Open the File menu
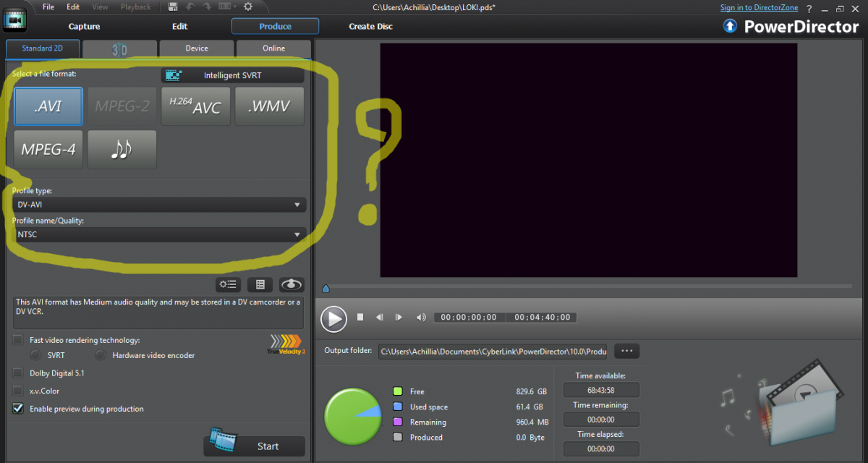This screenshot has width=868, height=463. tap(48, 7)
